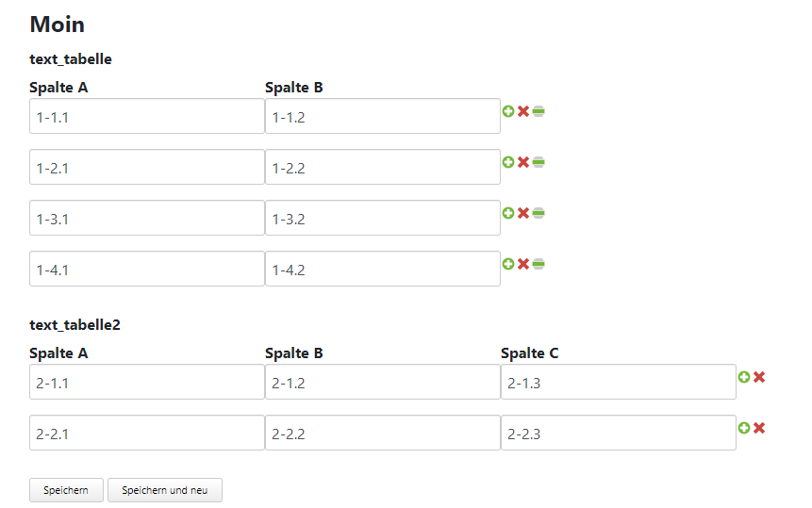Viewport: 812px width, 508px height.
Task: Focus the field containing 1-4.1
Action: click(x=147, y=270)
